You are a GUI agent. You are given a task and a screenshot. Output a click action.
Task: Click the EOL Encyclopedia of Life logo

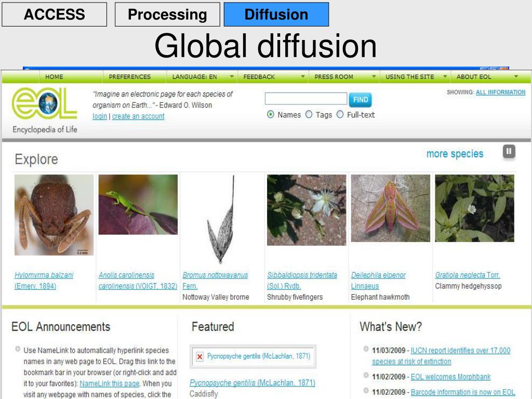point(45,110)
